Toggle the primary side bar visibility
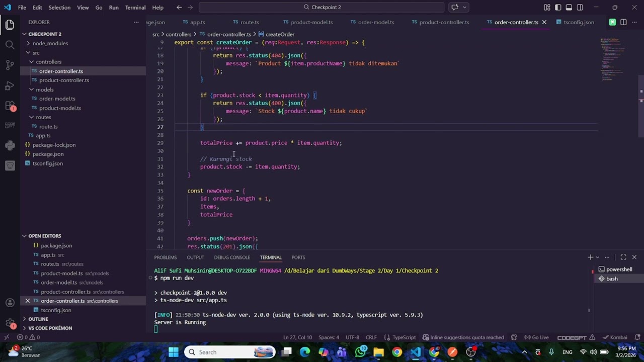The height and width of the screenshot is (362, 644). [x=558, y=7]
